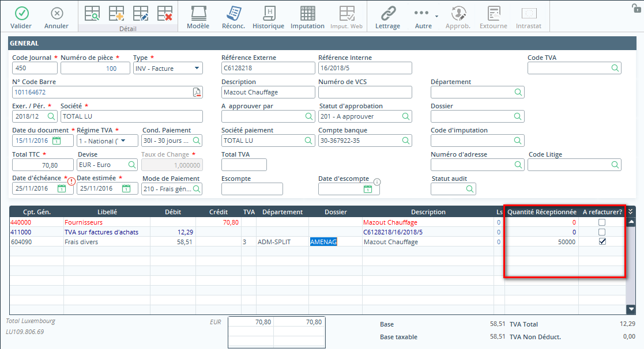The image size is (644, 349).
Task: Open the Type dropdown showing INV - Facture
Action: [197, 69]
